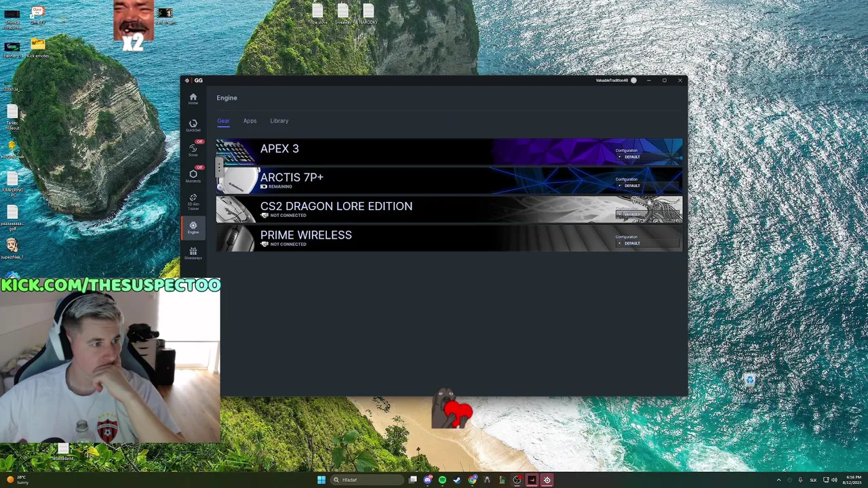Open the Windows Start menu
The height and width of the screenshot is (488, 868).
point(321,480)
